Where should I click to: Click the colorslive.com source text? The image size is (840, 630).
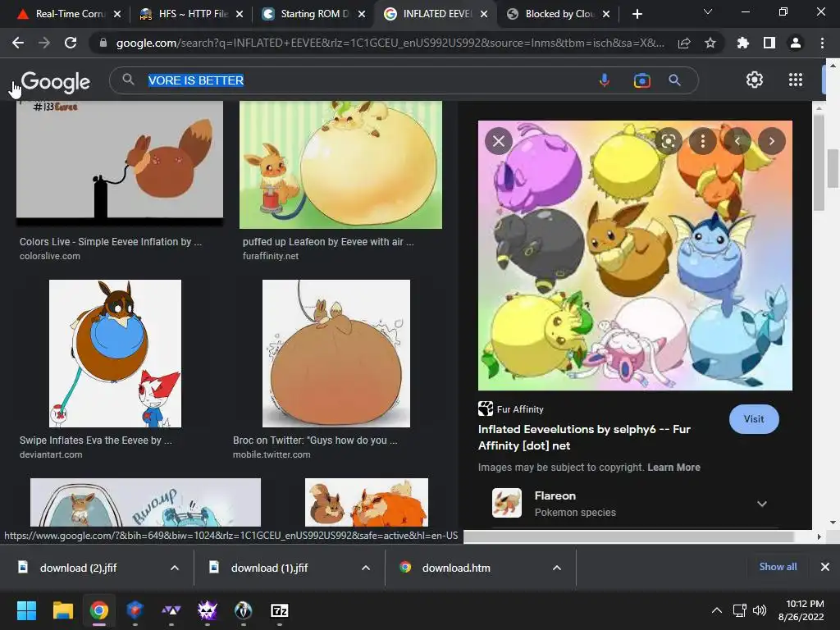pyautogui.click(x=50, y=256)
